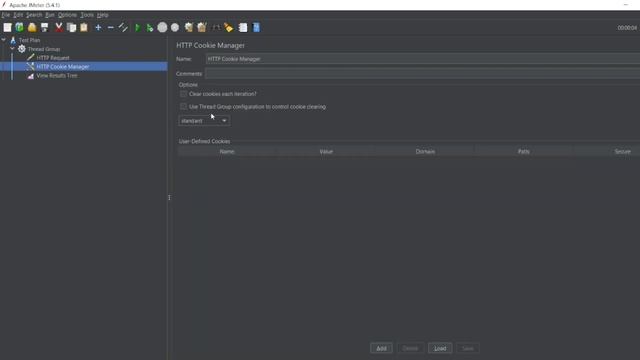Screen dimensions: 640x360
Task: Click the panel split divider handle
Action: 169,198
